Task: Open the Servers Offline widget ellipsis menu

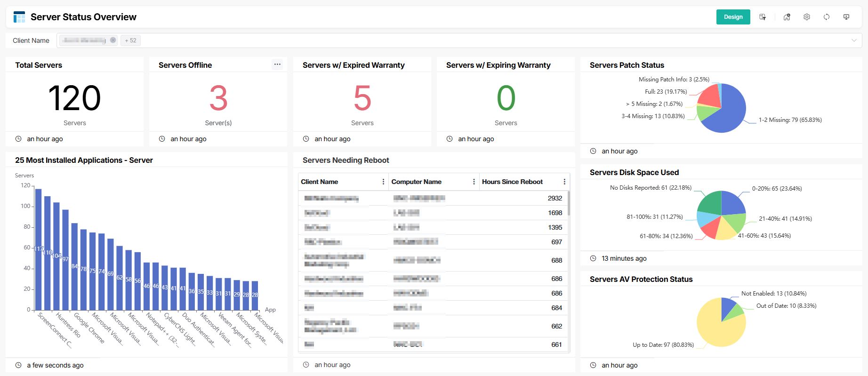Action: point(277,64)
